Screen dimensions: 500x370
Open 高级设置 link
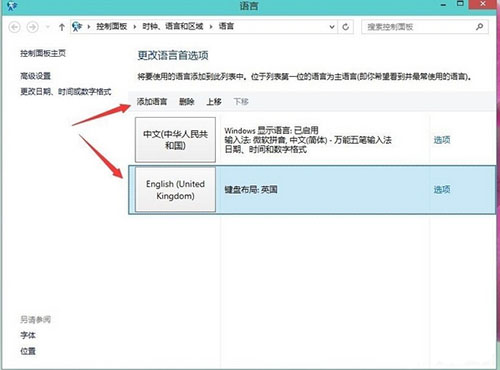click(35, 76)
